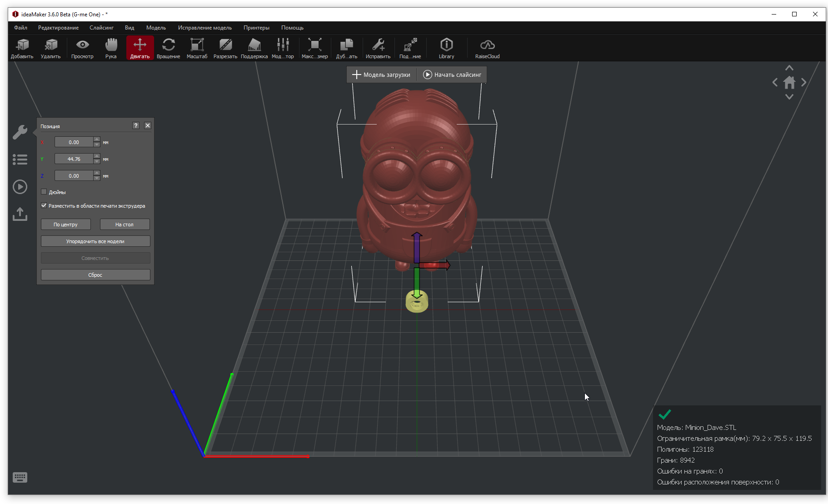The image size is (828, 504).
Task: Click the green Y-axis move arrow gizmo
Action: (x=417, y=283)
